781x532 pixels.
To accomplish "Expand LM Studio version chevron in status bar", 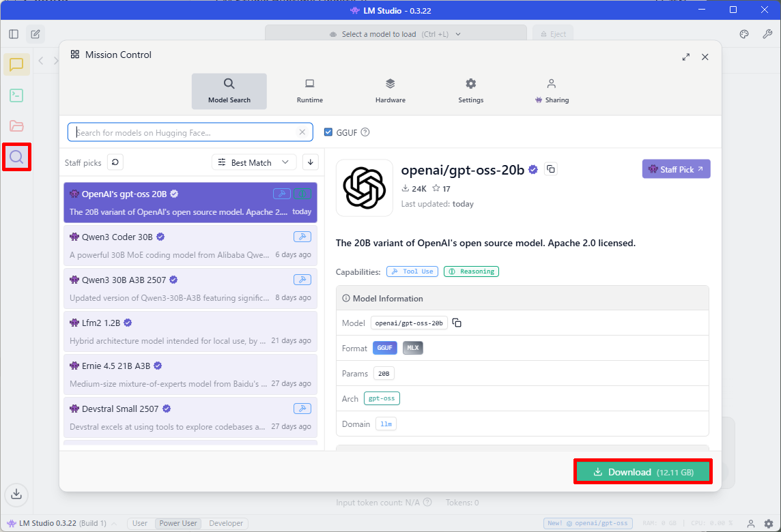I will pos(114,524).
